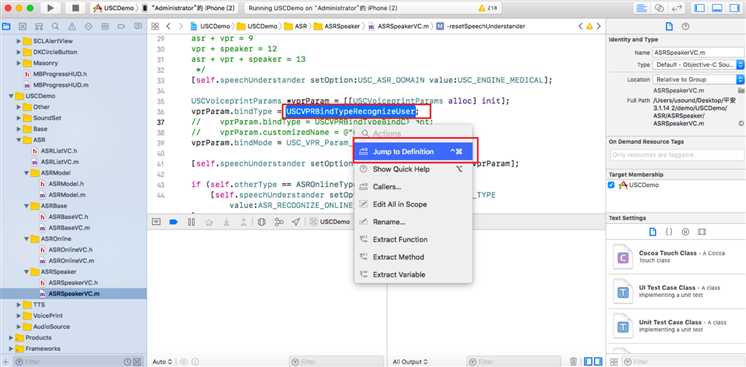Clear console with trash icon
This screenshot has height=367, width=746.
point(574,362)
